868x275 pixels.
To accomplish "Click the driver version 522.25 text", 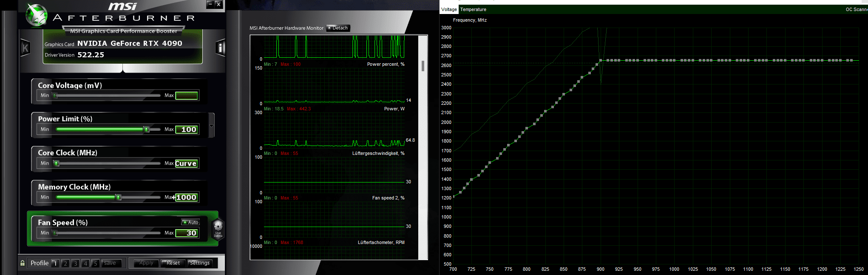I will pyautogui.click(x=91, y=55).
